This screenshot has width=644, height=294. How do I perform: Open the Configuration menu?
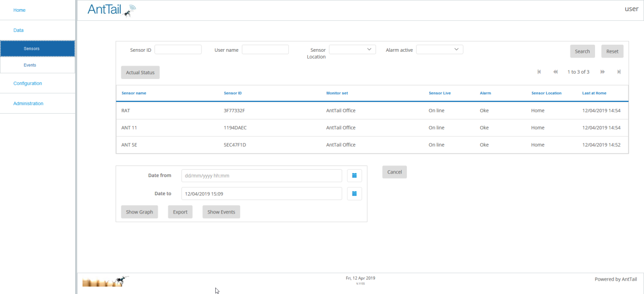pos(28,83)
